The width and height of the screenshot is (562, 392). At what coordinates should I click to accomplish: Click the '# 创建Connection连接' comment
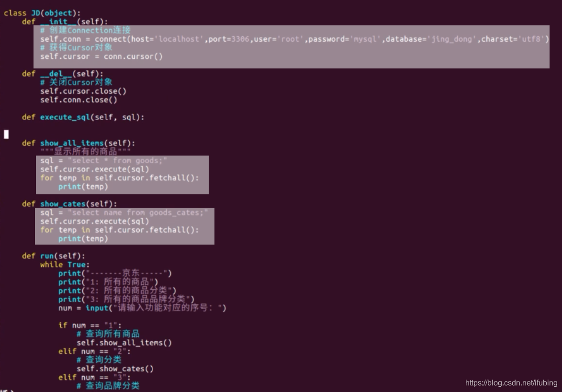(x=85, y=30)
